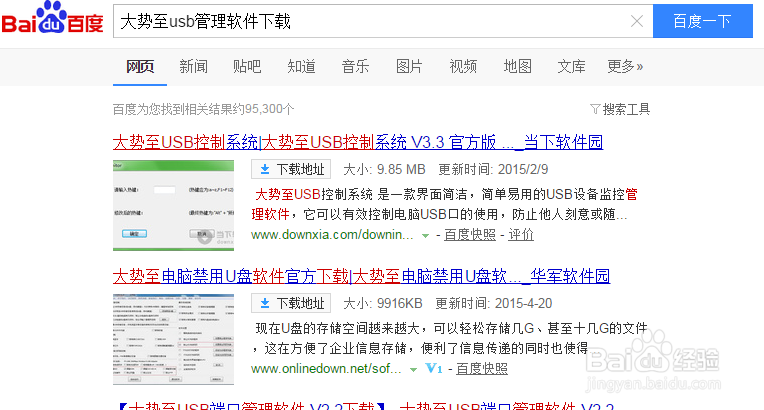764x410 pixels.
Task: Switch to the 音乐 tab
Action: pyautogui.click(x=355, y=66)
